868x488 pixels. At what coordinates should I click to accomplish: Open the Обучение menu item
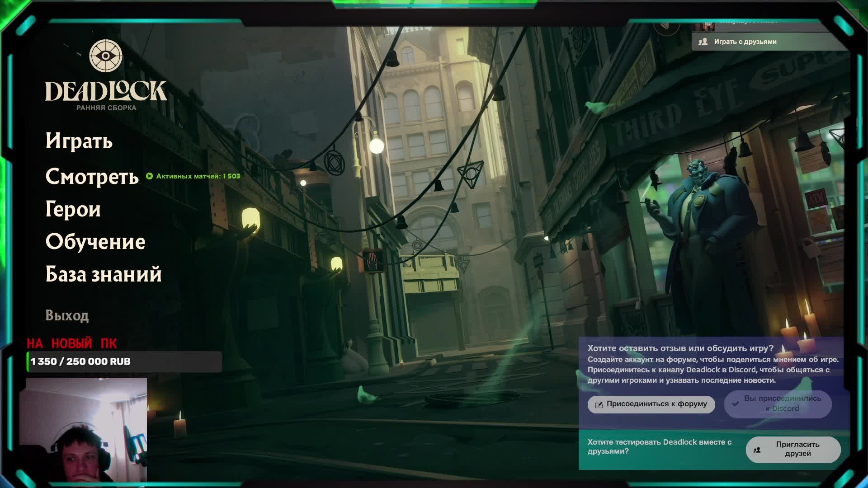click(x=95, y=242)
